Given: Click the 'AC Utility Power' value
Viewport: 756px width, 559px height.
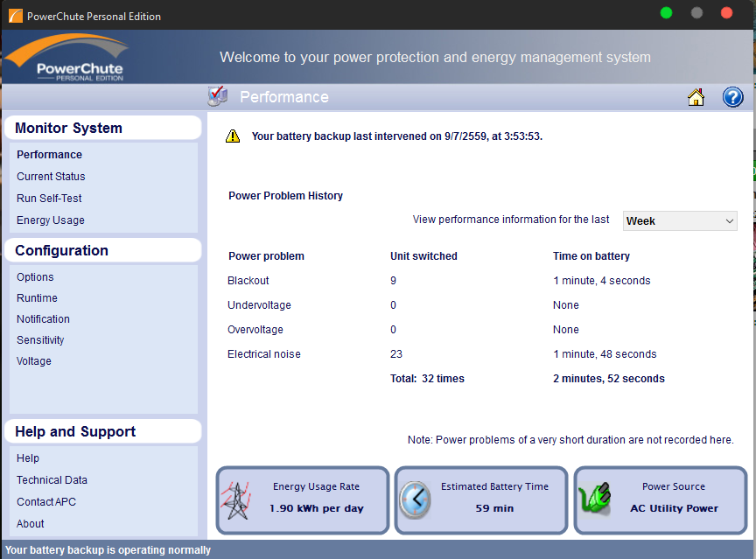Looking at the screenshot, I should pyautogui.click(x=674, y=508).
